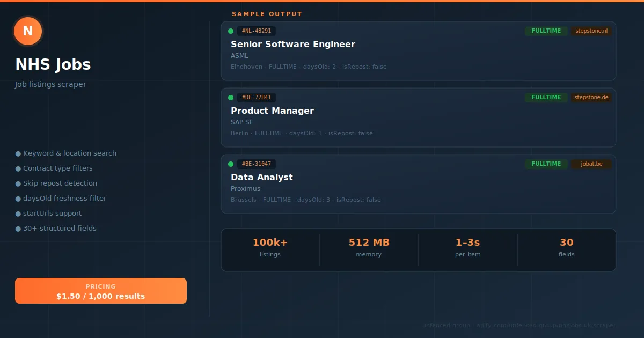Screen dimensions: 644x338
Task: Click the NHS Jobs heading
Action: click(53, 65)
